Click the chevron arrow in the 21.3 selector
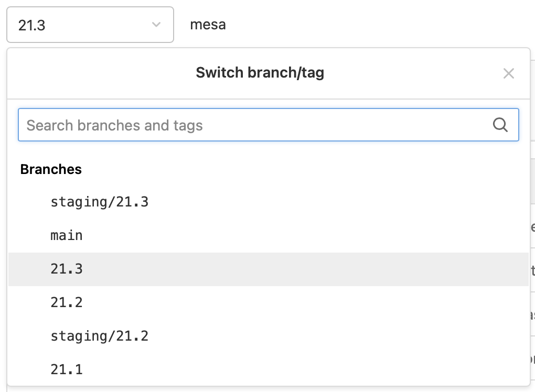This screenshot has height=392, width=535. (x=156, y=25)
